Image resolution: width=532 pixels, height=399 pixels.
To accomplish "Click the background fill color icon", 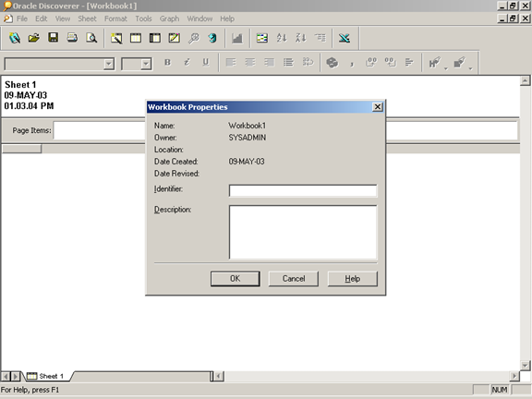I will (x=459, y=63).
